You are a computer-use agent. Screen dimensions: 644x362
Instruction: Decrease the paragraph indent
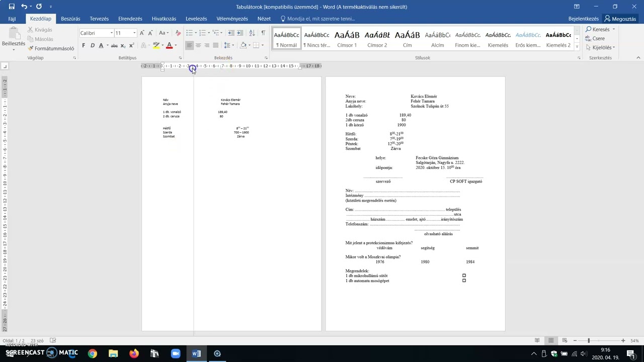[x=231, y=33]
